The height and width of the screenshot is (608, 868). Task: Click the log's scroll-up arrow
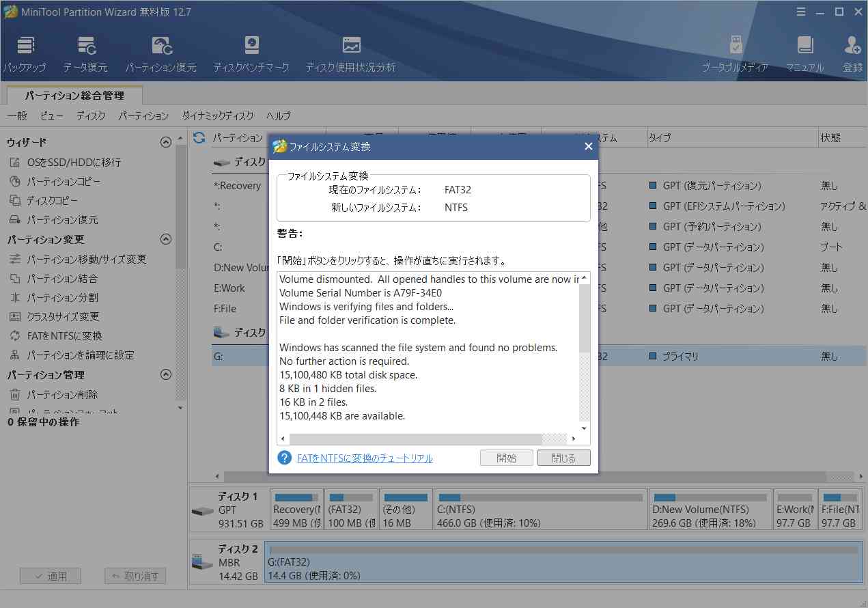[x=585, y=278]
